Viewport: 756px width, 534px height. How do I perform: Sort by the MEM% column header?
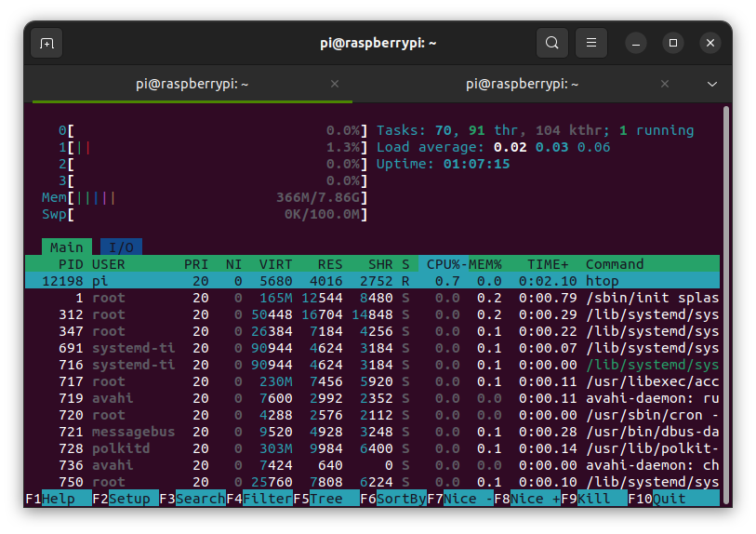point(485,264)
